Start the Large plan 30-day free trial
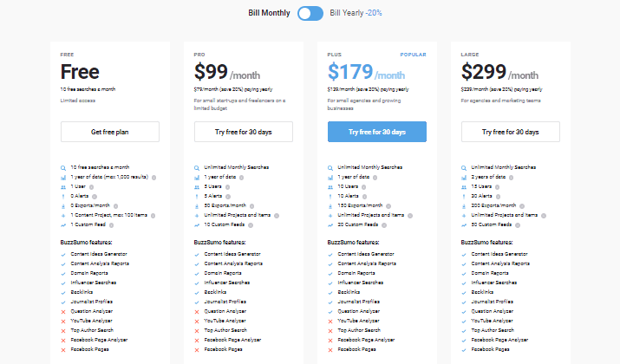The image size is (620, 364). [x=511, y=132]
